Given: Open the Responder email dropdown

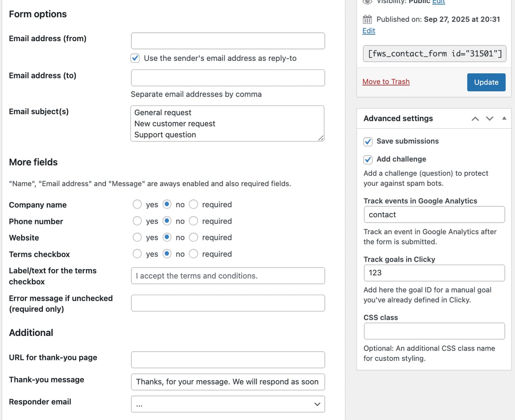Looking at the screenshot, I should tap(317, 404).
